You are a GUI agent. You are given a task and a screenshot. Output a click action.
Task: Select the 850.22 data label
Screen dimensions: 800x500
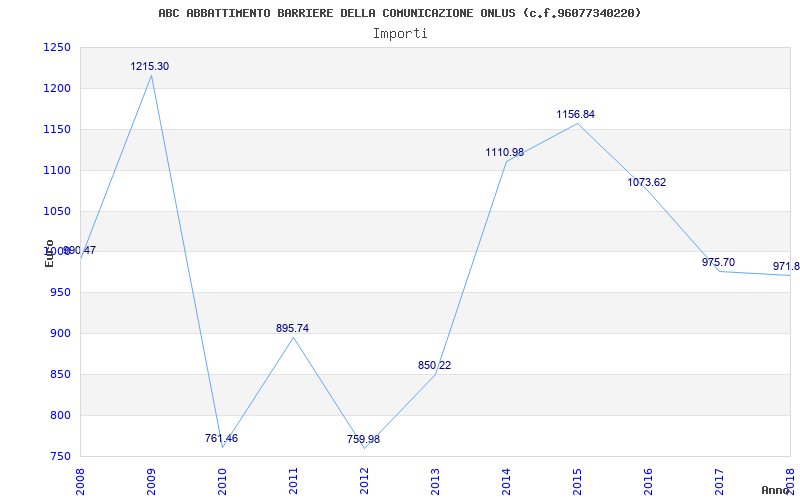pos(434,365)
